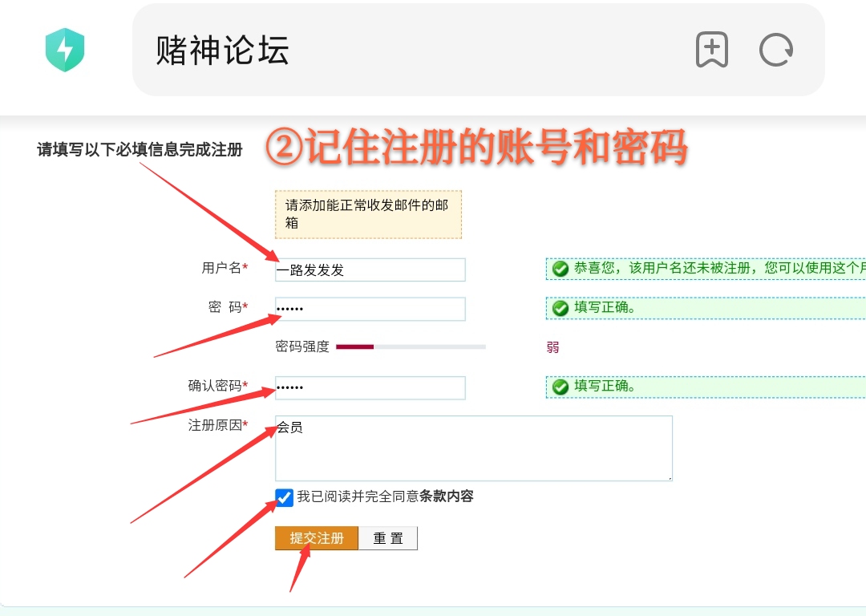The width and height of the screenshot is (866, 616).
Task: Click the 用户名 field label
Action: (x=222, y=269)
